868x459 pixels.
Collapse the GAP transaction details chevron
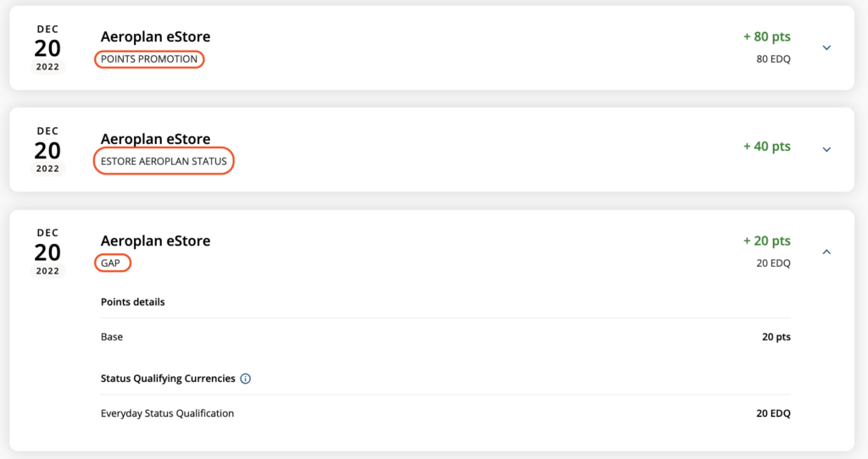[x=826, y=252]
